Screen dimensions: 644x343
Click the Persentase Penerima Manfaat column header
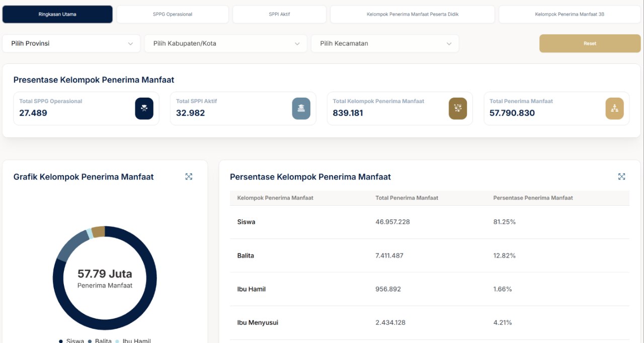click(533, 198)
